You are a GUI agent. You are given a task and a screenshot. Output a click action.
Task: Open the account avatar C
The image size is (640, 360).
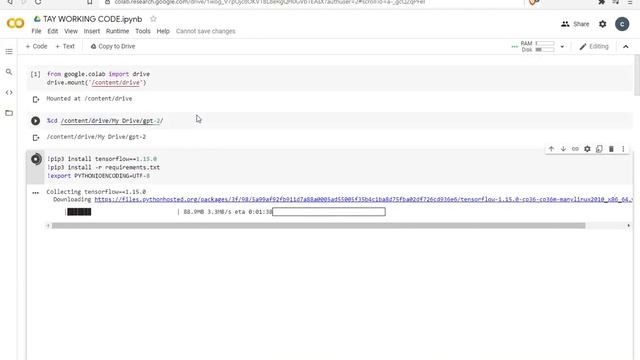(622, 24)
